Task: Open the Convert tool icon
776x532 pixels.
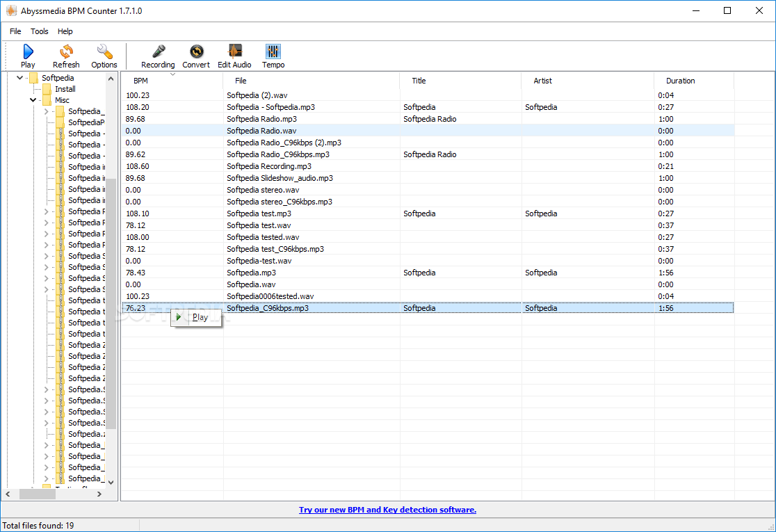Action: coord(197,51)
